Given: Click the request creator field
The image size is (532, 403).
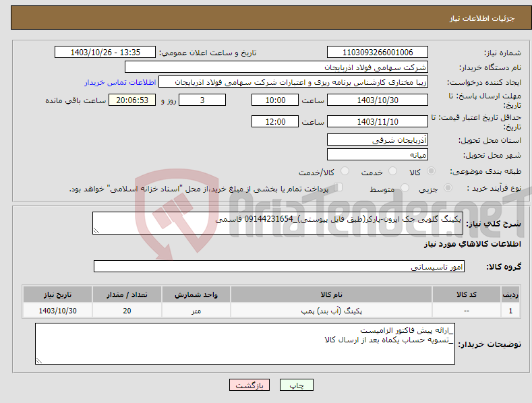Looking at the screenshot, I should pyautogui.click(x=293, y=82).
